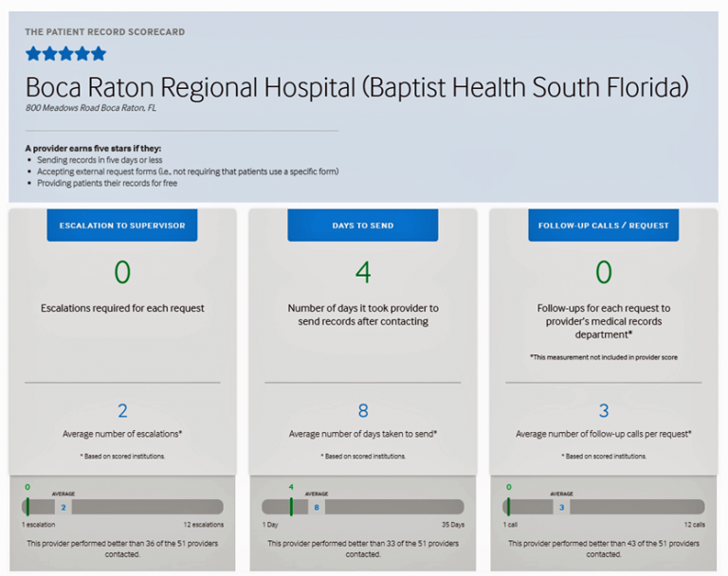This screenshot has height=576, width=728.
Task: Click the Days to Send header button
Action: coord(363,225)
